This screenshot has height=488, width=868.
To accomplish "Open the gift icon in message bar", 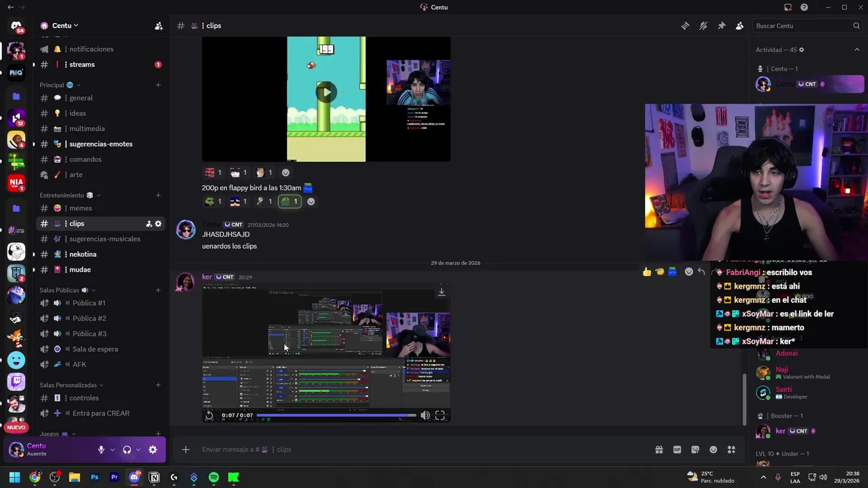I will [658, 449].
